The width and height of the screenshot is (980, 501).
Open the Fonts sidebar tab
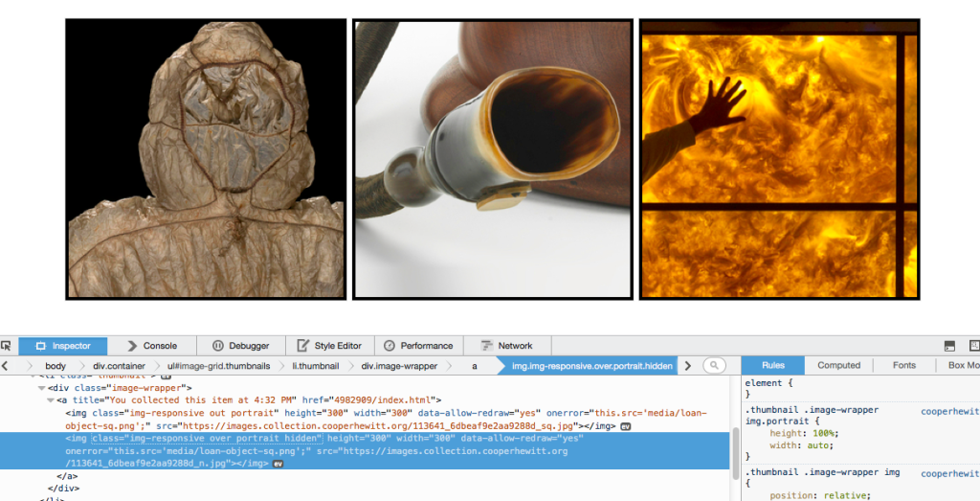click(x=903, y=366)
